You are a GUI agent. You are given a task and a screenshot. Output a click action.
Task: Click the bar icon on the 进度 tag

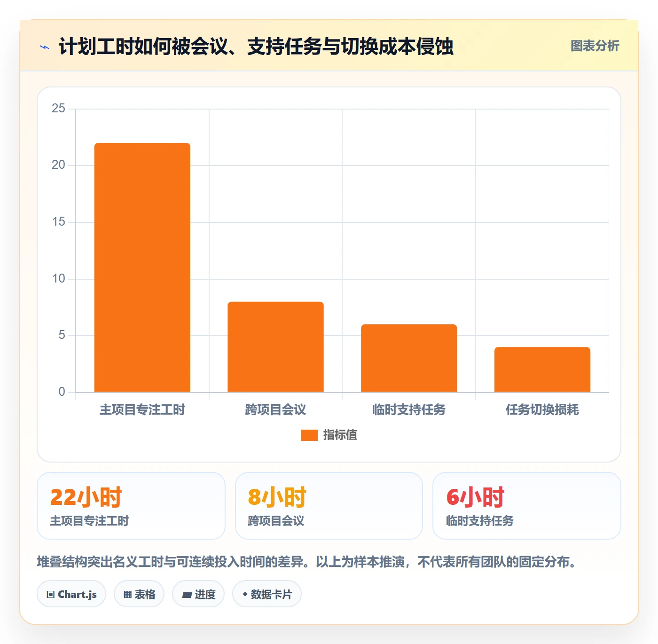[x=187, y=595]
